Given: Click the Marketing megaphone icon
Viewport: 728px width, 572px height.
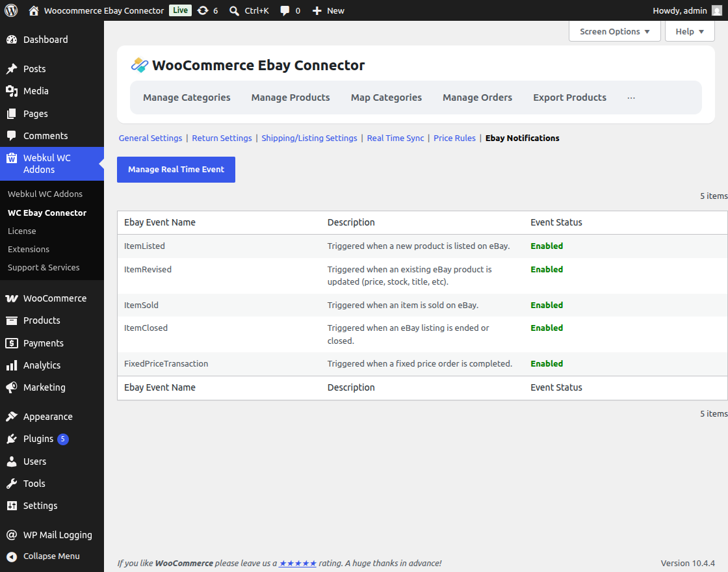Looking at the screenshot, I should (12, 387).
